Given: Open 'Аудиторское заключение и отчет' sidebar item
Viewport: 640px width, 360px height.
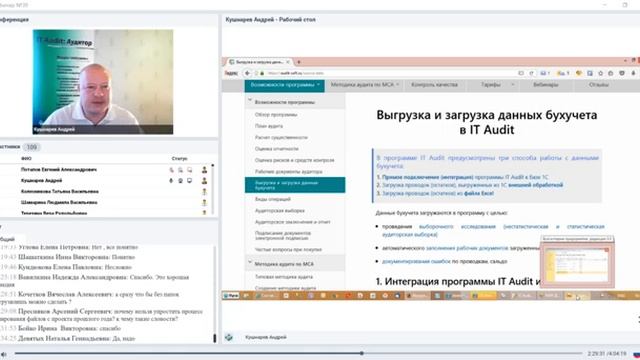Looking at the screenshot, I should [292, 222].
